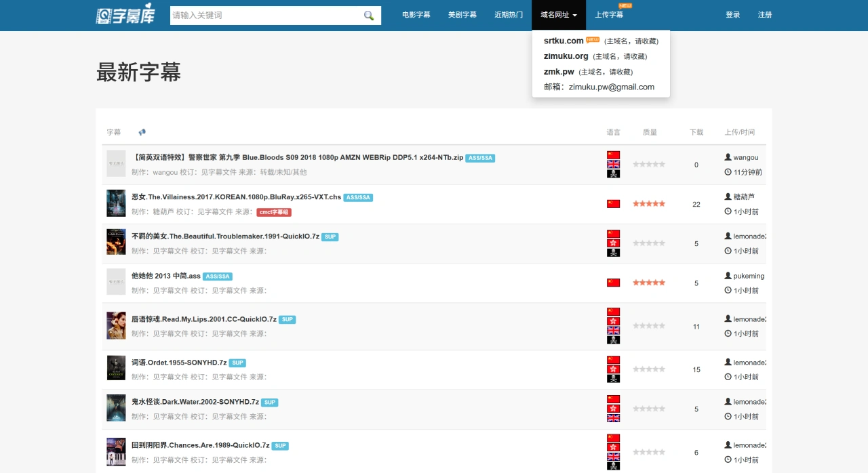Open the 电影字幕 menu item
868x473 pixels.
(416, 15)
